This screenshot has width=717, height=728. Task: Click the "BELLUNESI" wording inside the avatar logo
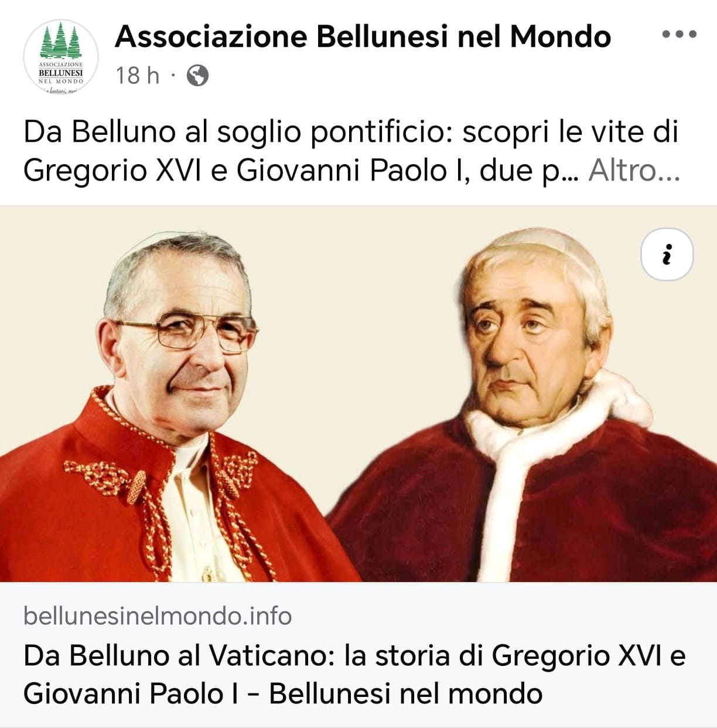(x=61, y=73)
